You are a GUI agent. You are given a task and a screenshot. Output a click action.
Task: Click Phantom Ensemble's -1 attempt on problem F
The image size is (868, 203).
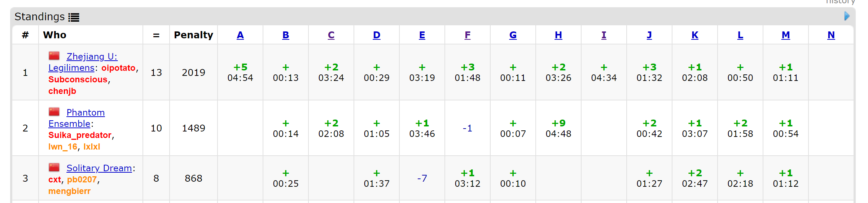tap(468, 128)
